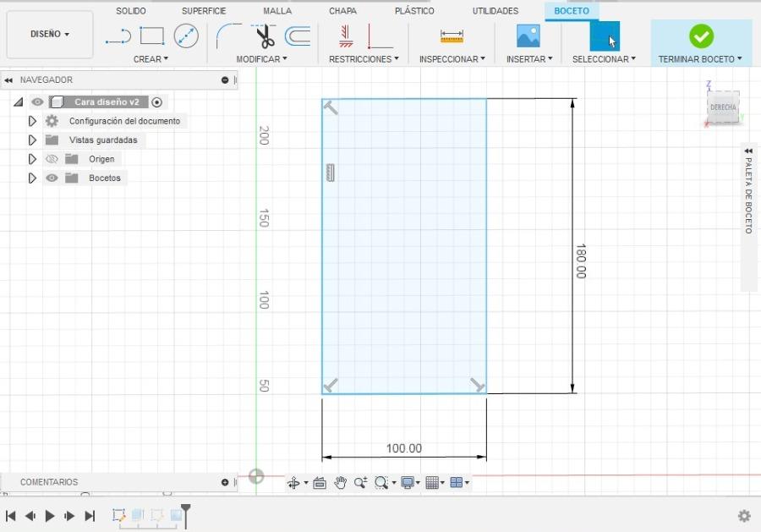761x532 pixels.
Task: Collapse the NAVEGADOR panel arrows
Action: pyautogui.click(x=8, y=80)
